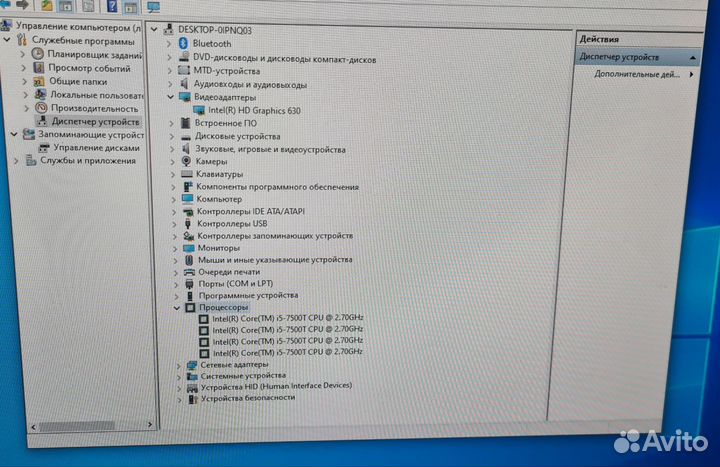Click the Службы и приложения icon
Image resolution: width=720 pixels, height=467 pixels.
point(31,160)
